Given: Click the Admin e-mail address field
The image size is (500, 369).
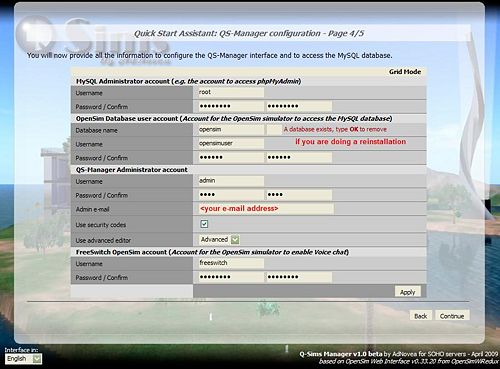Looking at the screenshot, I should [x=266, y=209].
